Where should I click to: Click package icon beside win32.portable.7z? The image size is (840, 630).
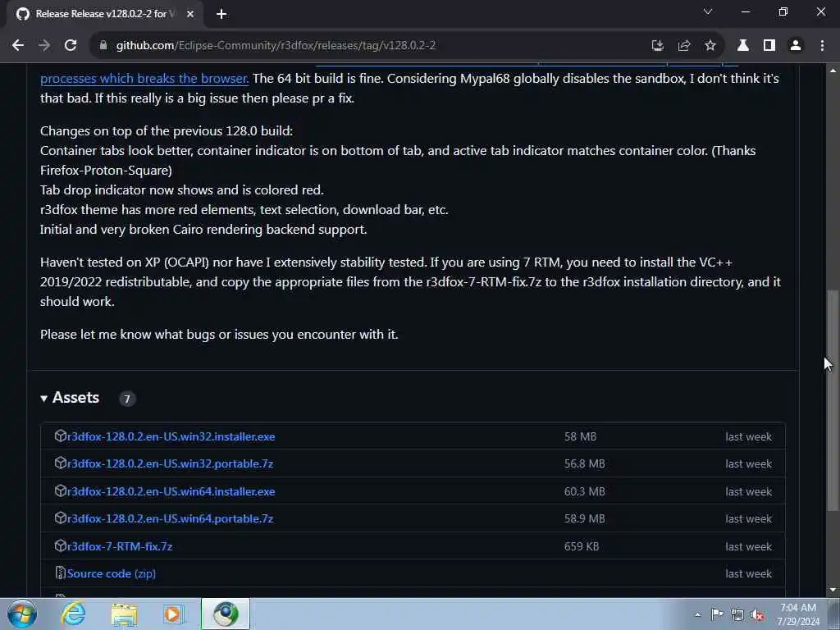click(x=60, y=463)
